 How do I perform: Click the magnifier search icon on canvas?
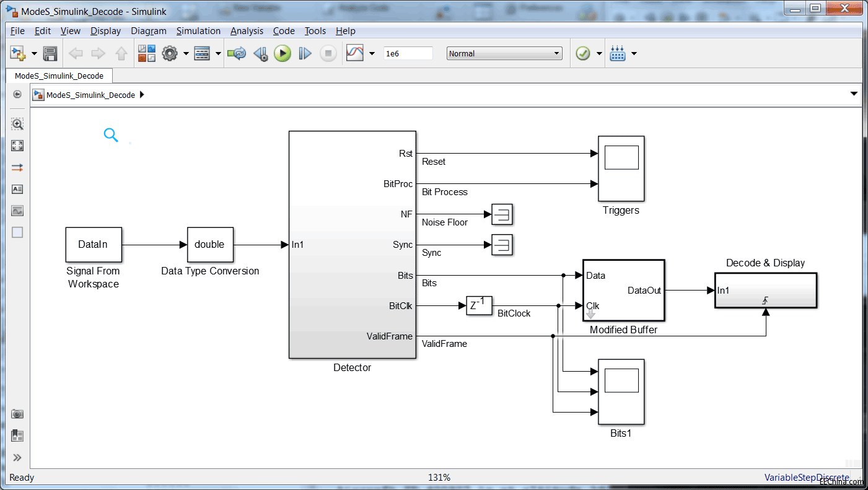pyautogui.click(x=111, y=135)
